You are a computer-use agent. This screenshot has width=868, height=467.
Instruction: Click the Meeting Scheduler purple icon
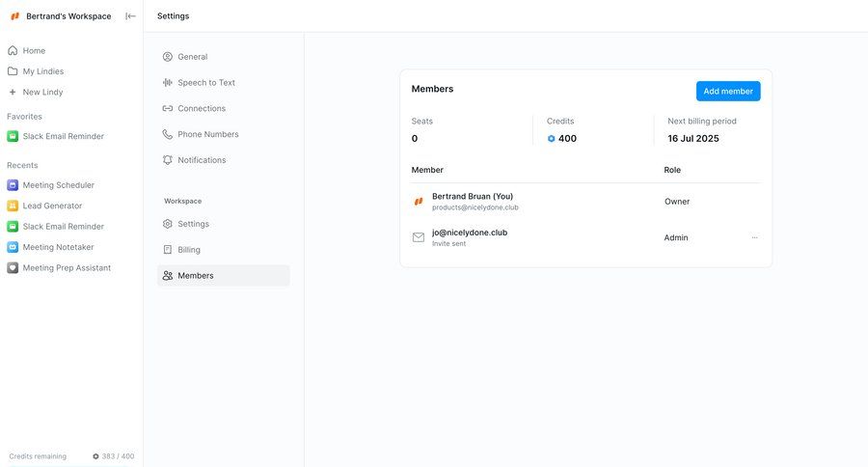pyautogui.click(x=13, y=185)
